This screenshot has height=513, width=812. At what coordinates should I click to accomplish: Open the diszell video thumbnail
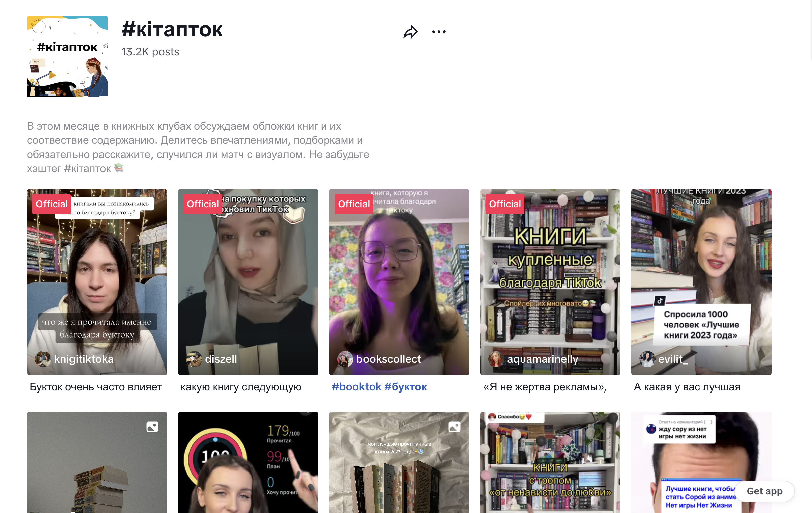pos(248,282)
